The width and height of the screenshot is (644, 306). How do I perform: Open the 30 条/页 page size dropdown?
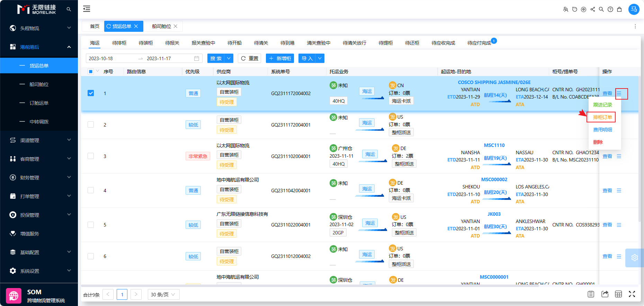click(x=163, y=295)
